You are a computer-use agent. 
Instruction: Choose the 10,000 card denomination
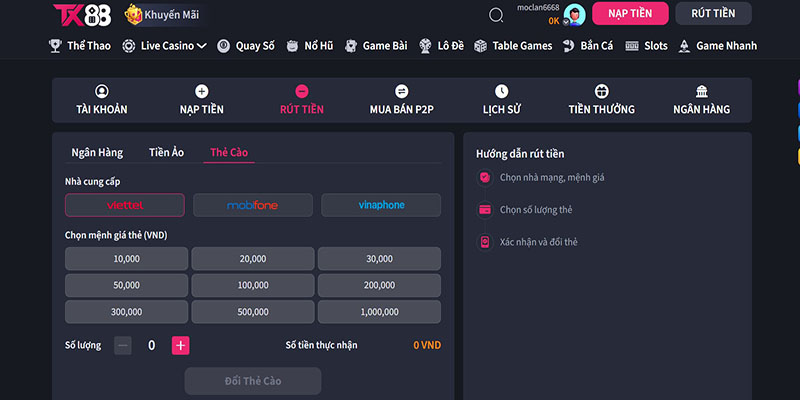coord(127,259)
